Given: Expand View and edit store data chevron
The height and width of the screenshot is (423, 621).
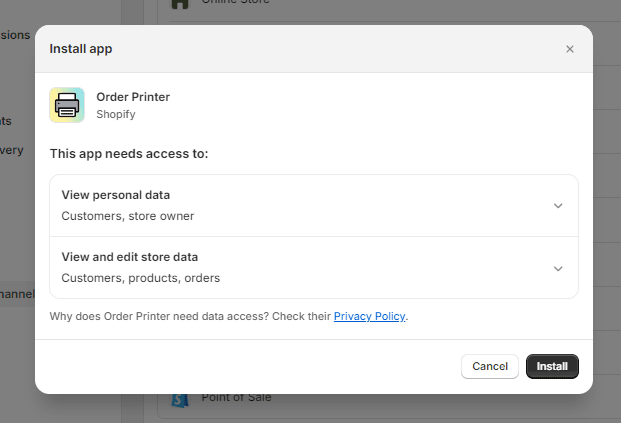Looking at the screenshot, I should click(x=558, y=268).
